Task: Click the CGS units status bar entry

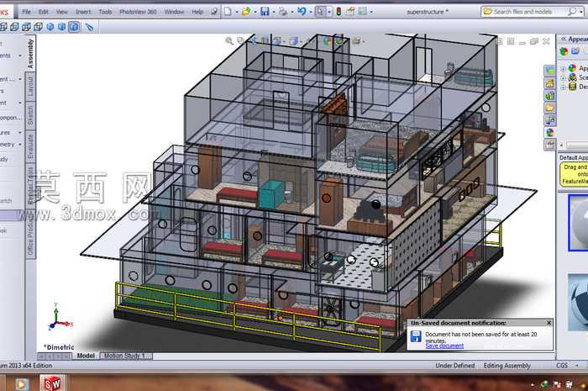Action: [562, 366]
